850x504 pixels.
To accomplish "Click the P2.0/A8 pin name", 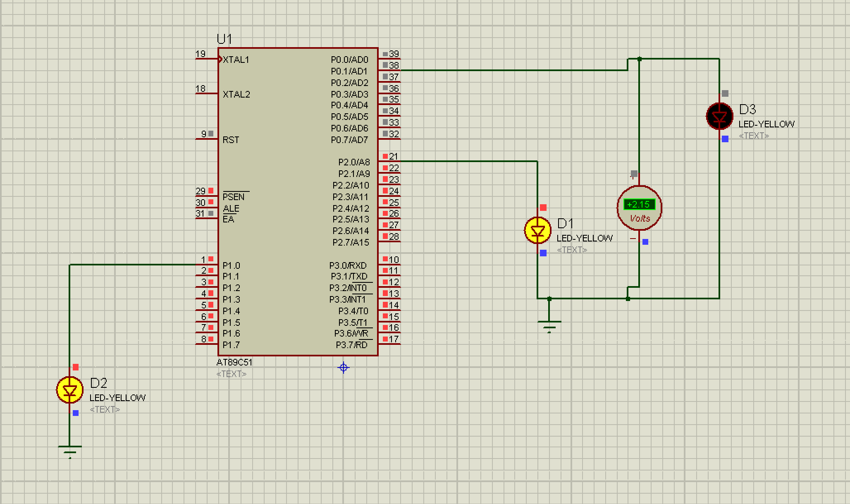I will [x=354, y=162].
